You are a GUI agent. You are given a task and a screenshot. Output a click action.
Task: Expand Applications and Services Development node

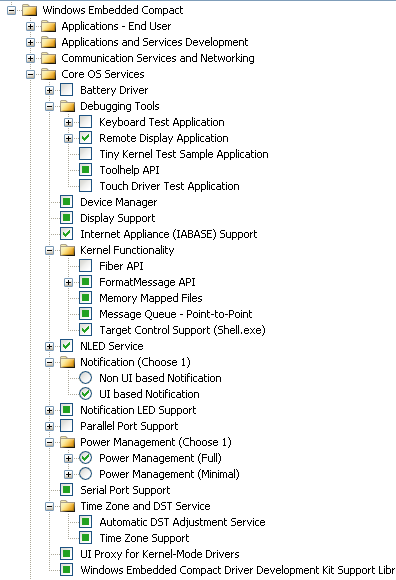31,43
